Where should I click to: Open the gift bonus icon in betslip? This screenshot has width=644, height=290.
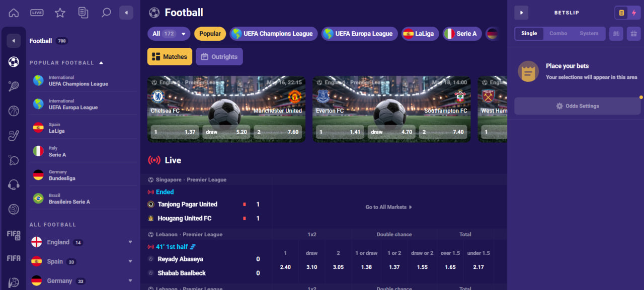(x=634, y=34)
